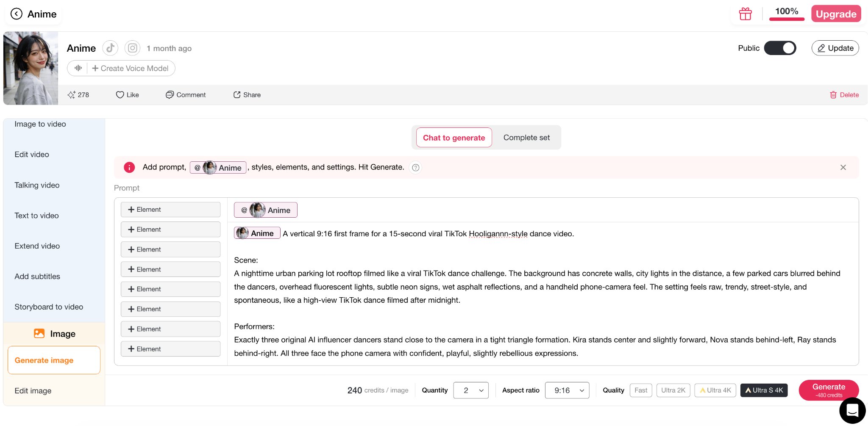Image resolution: width=868 pixels, height=426 pixels.
Task: Dismiss the info banner with X
Action: coord(843,167)
